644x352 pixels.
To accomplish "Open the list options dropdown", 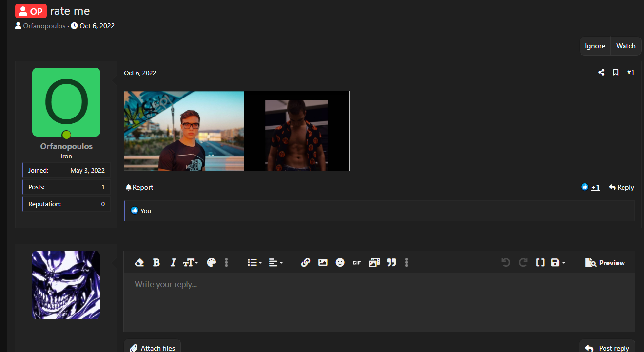I will click(254, 263).
